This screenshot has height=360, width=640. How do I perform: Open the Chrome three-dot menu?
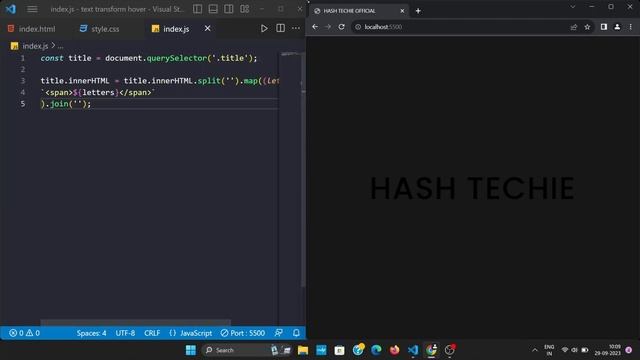pyautogui.click(x=631, y=27)
